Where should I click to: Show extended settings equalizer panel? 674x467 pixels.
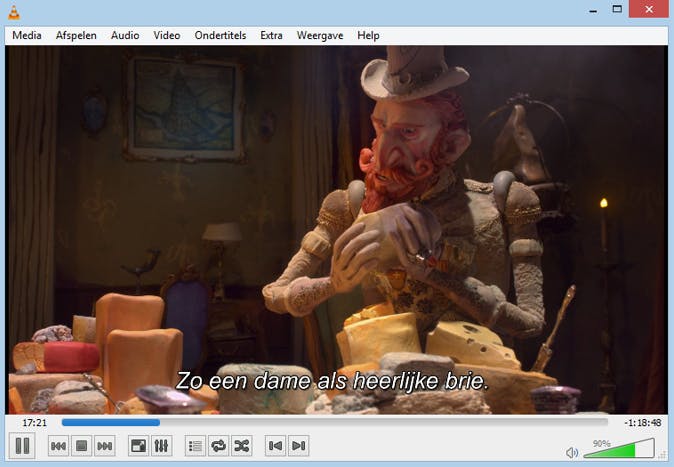point(161,446)
